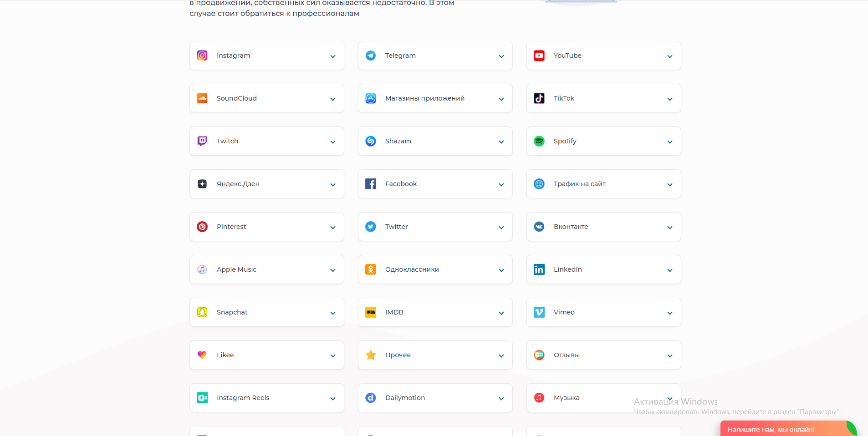
Task: Select the Яндекс.Дзен label
Action: pos(238,184)
